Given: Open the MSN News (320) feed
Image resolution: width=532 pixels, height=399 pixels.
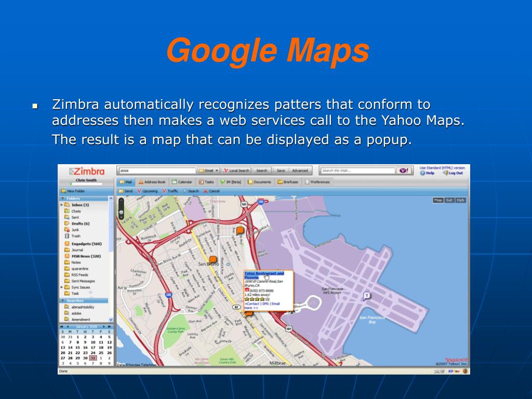Looking at the screenshot, I should (x=83, y=256).
